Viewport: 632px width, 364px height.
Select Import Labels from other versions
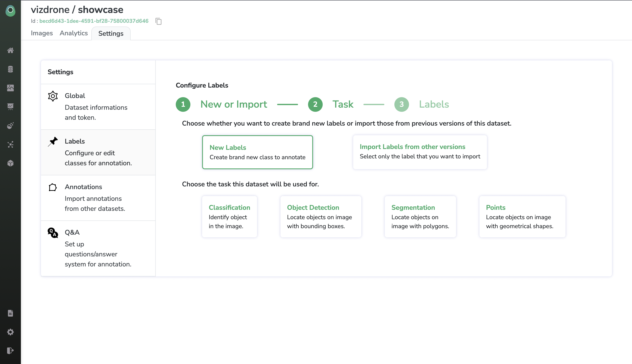[420, 151]
